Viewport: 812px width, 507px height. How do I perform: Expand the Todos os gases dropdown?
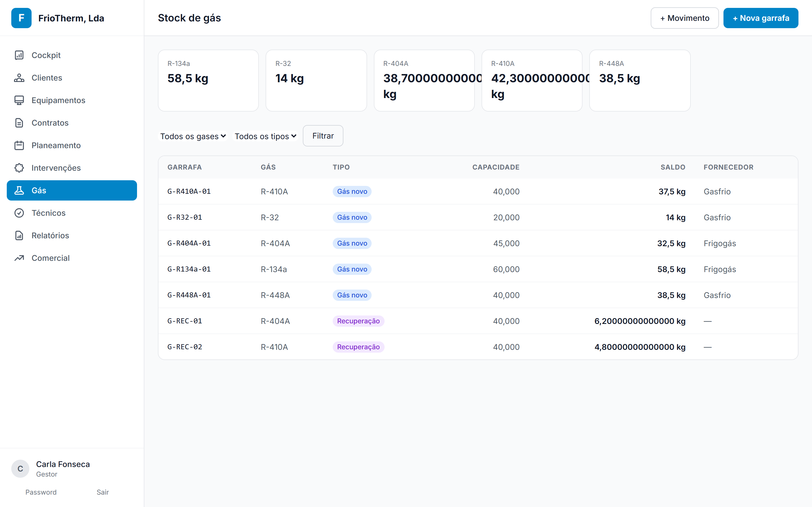(x=193, y=136)
